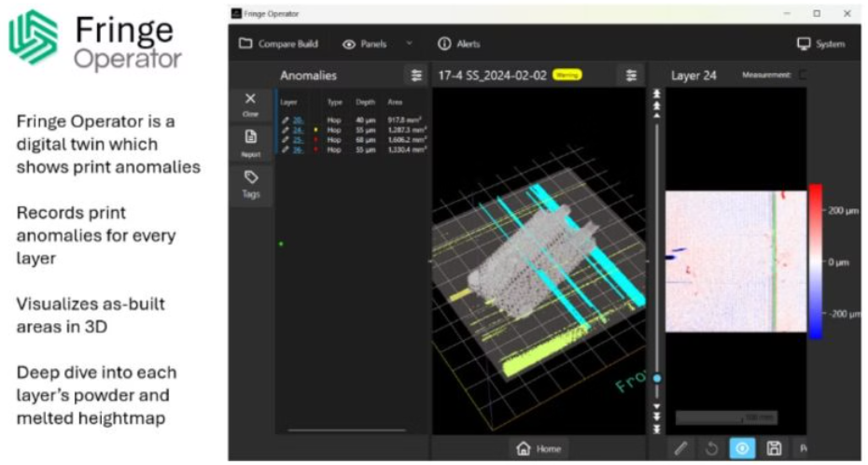The image size is (868, 465).
Task: Click the red-to-blue height color scale
Action: pyautogui.click(x=816, y=261)
